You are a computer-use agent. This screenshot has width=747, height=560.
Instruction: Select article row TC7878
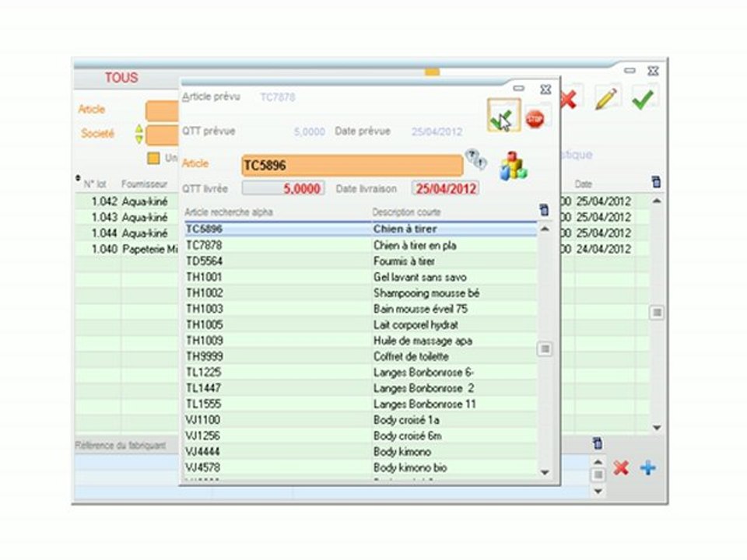[x=360, y=245]
